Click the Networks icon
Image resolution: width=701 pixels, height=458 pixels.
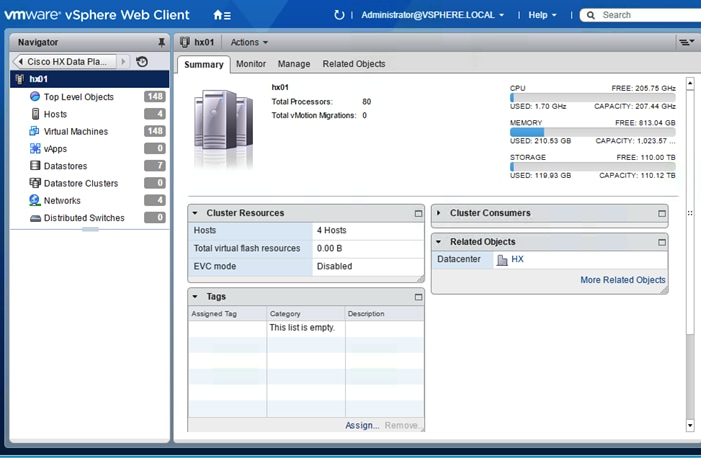tap(34, 200)
